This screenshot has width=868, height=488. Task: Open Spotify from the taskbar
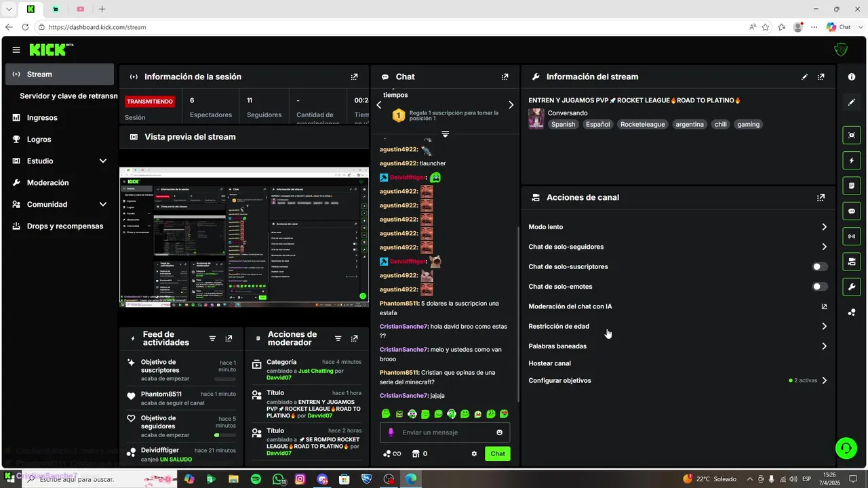pyautogui.click(x=256, y=479)
